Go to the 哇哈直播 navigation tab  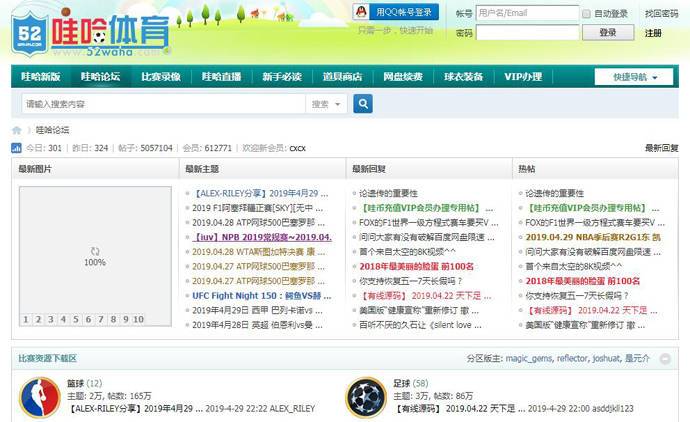tap(221, 77)
